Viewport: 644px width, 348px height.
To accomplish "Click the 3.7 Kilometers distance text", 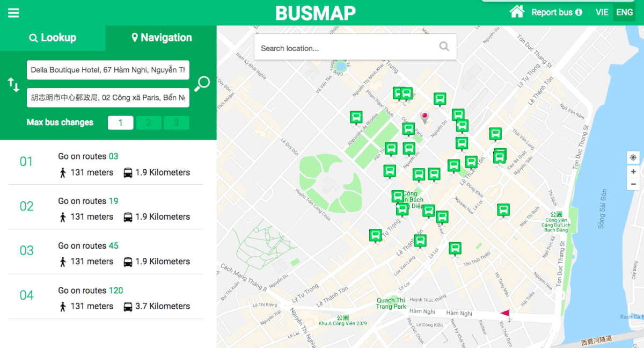I will click(x=163, y=306).
